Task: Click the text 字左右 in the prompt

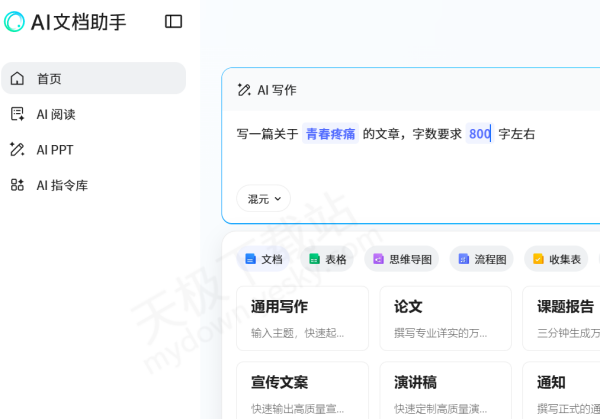Action: [517, 134]
